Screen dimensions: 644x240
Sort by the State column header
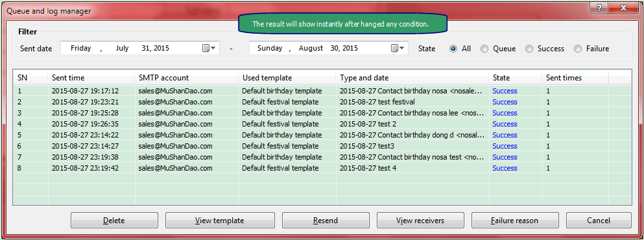click(x=516, y=78)
